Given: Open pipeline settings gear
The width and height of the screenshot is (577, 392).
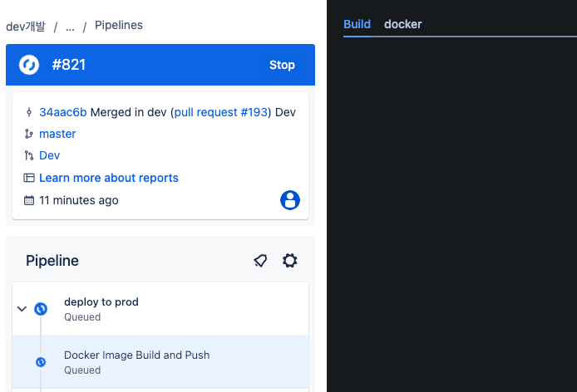Looking at the screenshot, I should [290, 260].
